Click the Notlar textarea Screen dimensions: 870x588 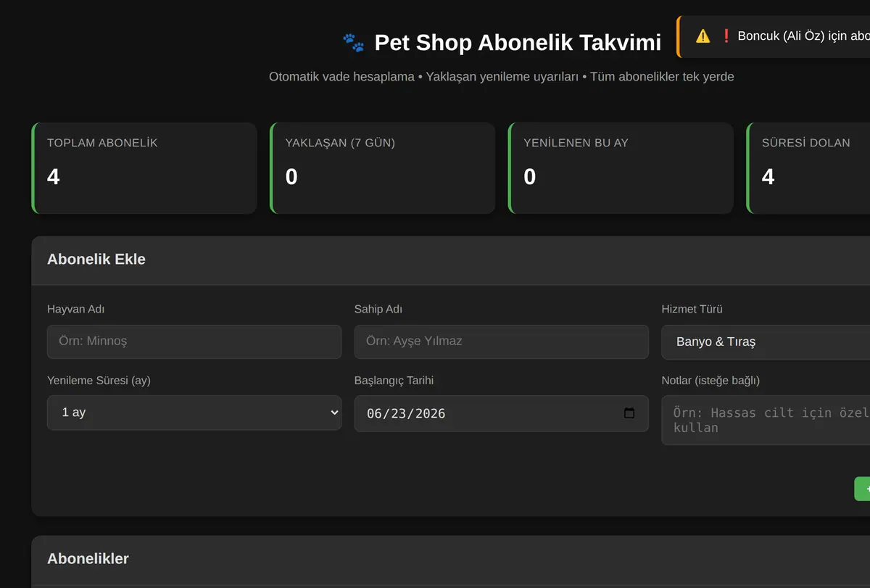point(766,420)
